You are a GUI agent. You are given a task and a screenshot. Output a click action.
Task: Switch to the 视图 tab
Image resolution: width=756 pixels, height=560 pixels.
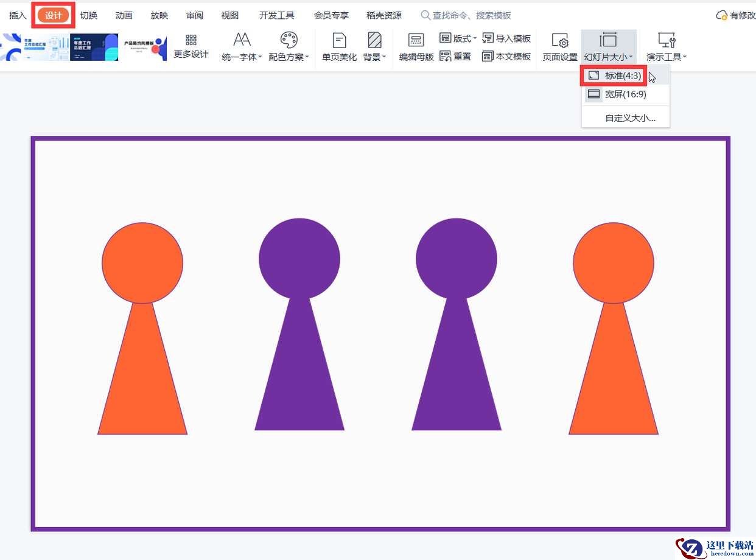click(230, 15)
